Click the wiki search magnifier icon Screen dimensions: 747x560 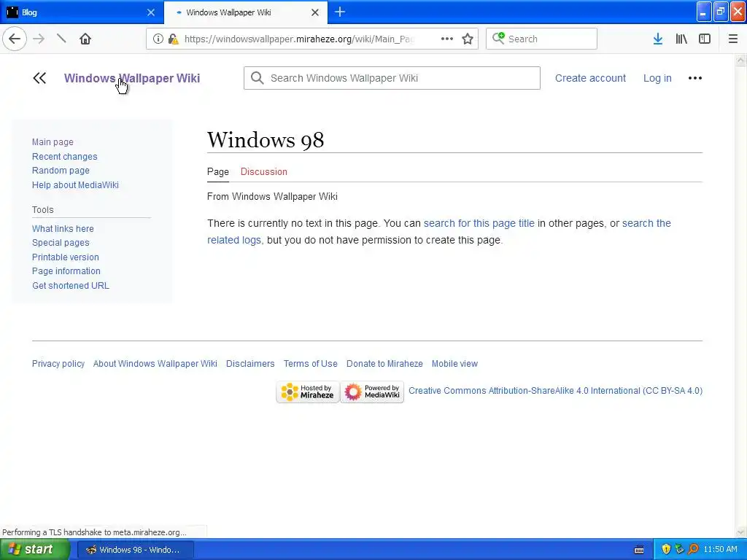(x=258, y=78)
